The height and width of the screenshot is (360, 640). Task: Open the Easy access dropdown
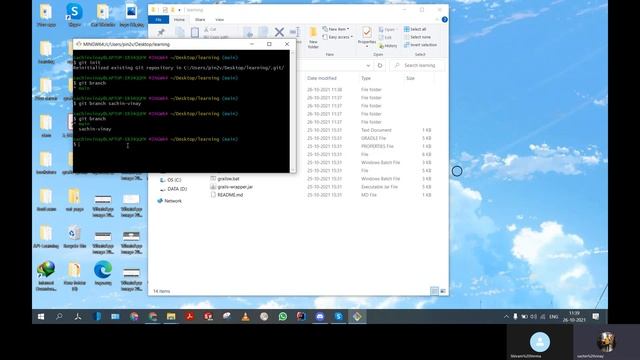point(338,37)
